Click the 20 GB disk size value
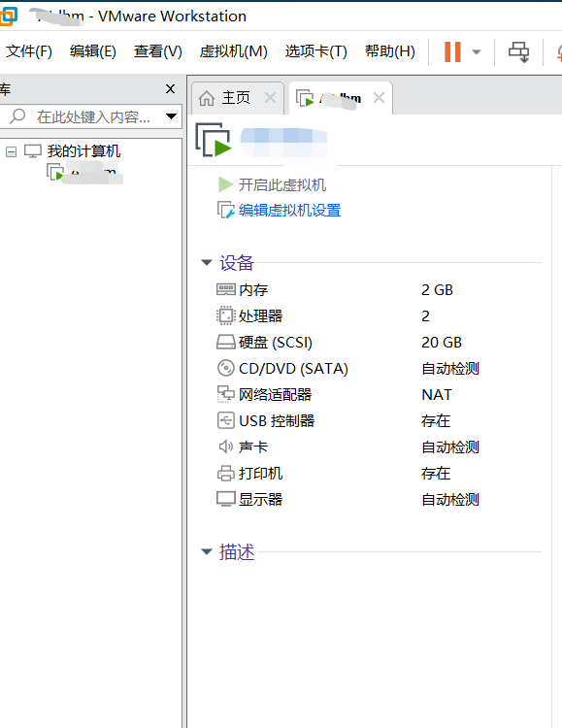 (442, 343)
